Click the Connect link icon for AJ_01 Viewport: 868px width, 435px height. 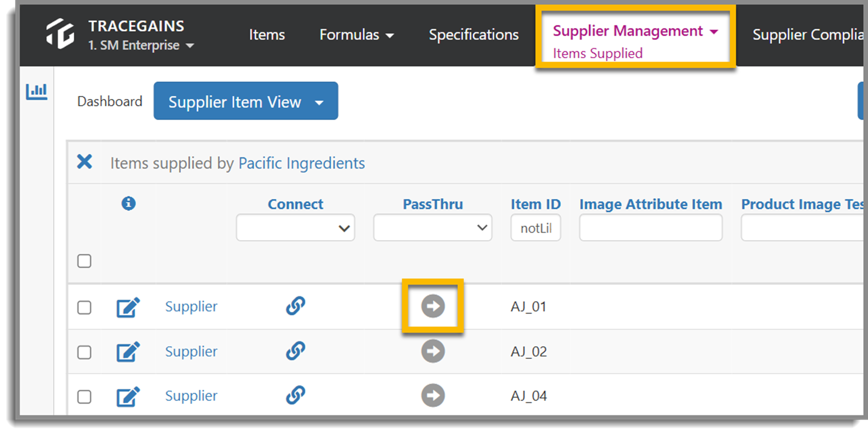296,306
